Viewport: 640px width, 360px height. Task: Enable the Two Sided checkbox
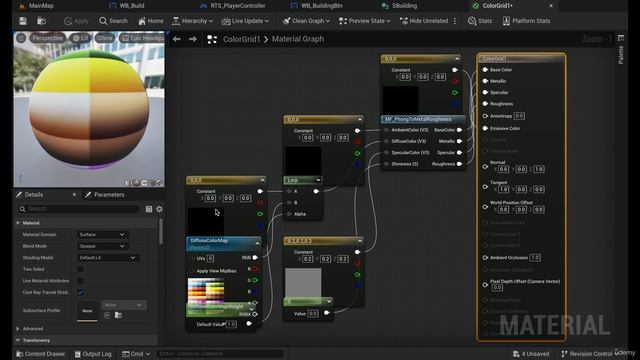point(80,269)
